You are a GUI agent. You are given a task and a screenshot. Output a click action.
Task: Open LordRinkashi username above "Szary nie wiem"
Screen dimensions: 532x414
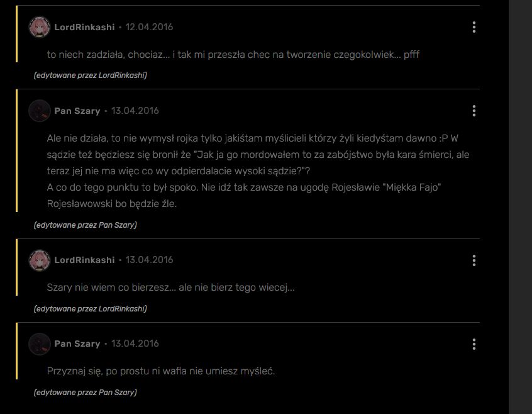click(84, 260)
